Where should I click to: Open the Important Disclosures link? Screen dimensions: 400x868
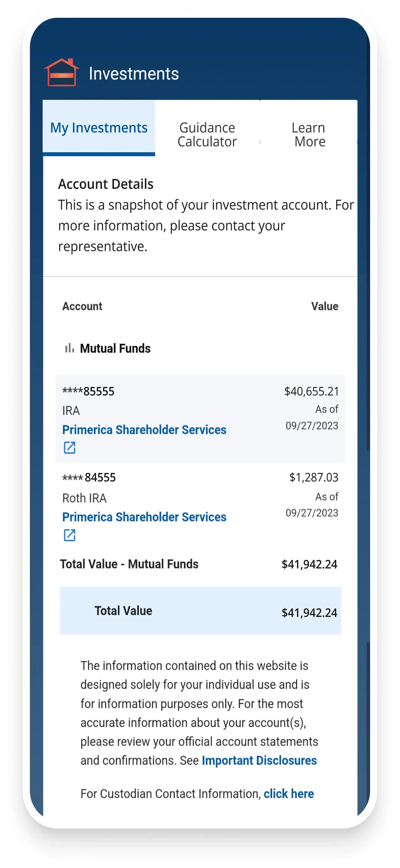click(259, 760)
